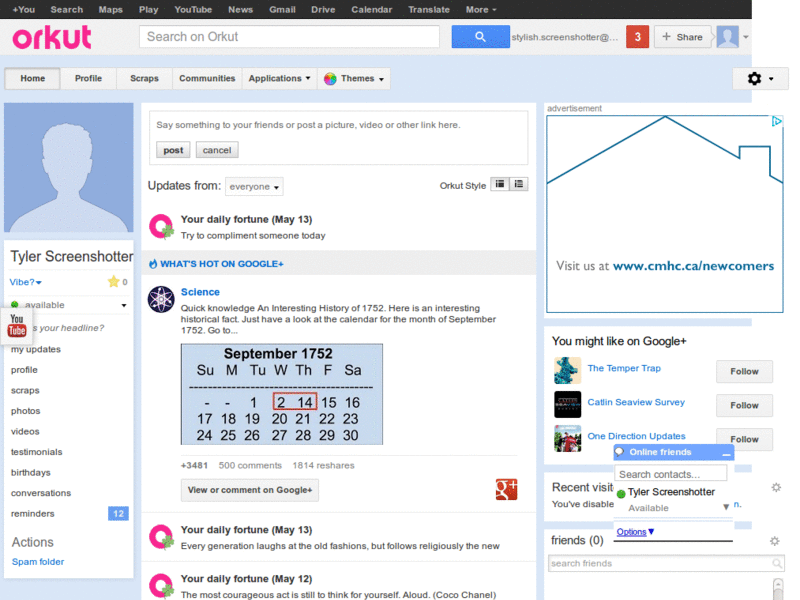Click in the Search on Orkut field
Image resolution: width=800 pixels, height=600 pixels.
coord(289,37)
